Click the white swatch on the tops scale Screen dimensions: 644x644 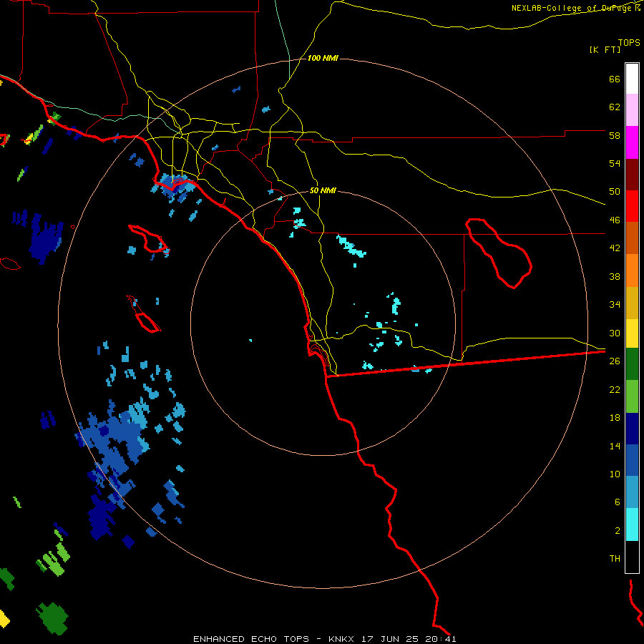click(632, 79)
